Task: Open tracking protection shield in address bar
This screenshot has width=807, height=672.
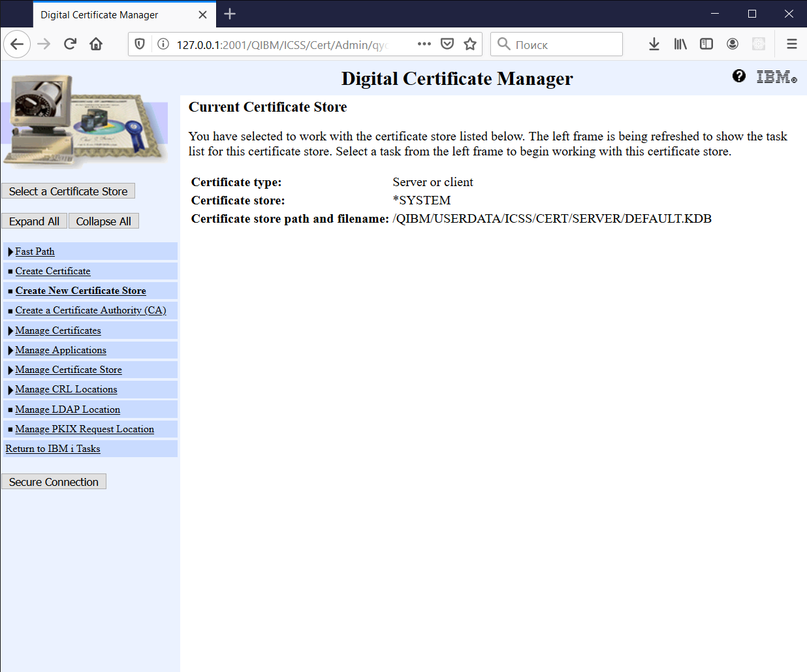Action: (140, 44)
